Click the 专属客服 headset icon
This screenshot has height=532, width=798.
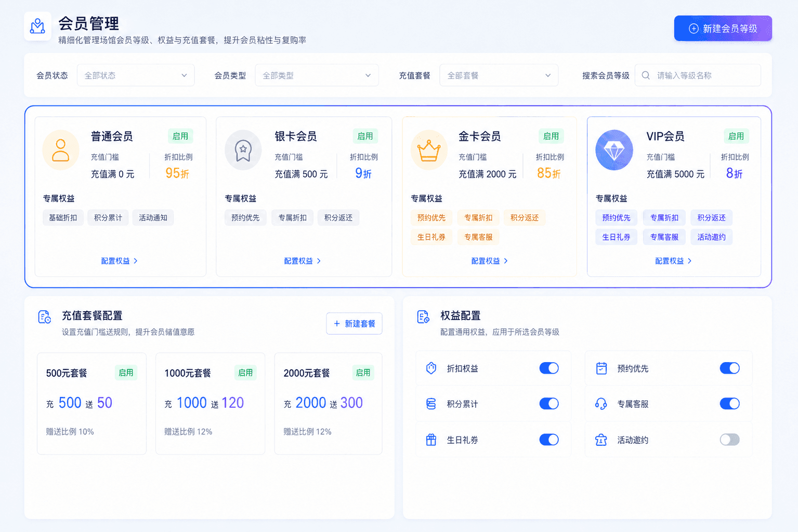tap(601, 404)
